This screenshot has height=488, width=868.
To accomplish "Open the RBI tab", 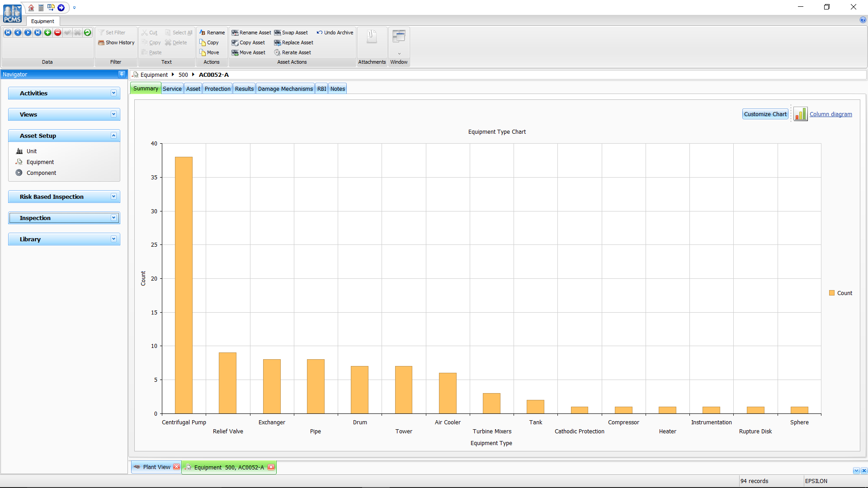I will coord(321,89).
